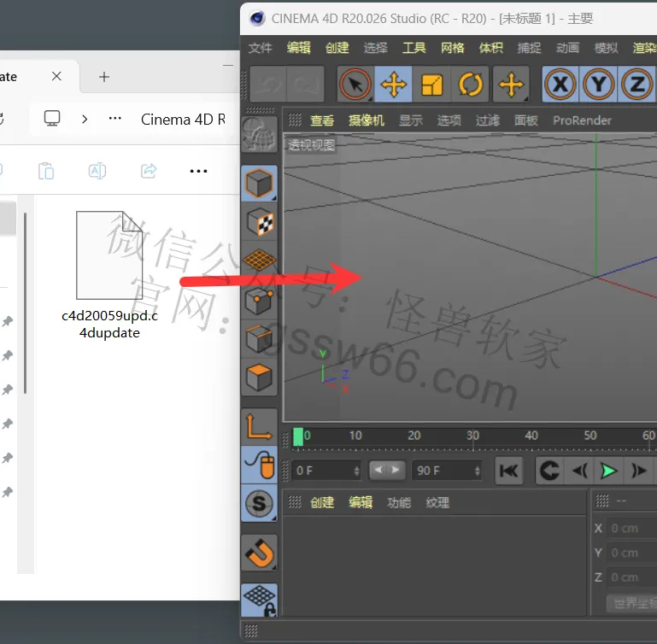Open the viewport 显示 menu
Screen dimensions: 657x644
411,120
